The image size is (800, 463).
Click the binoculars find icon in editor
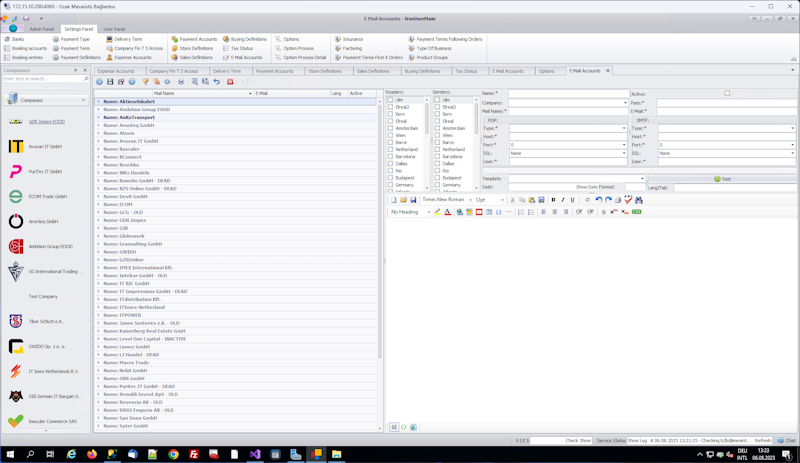639,200
